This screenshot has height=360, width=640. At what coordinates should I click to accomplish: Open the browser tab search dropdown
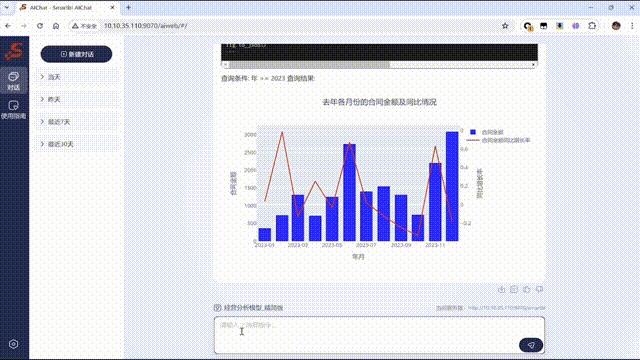point(7,7)
